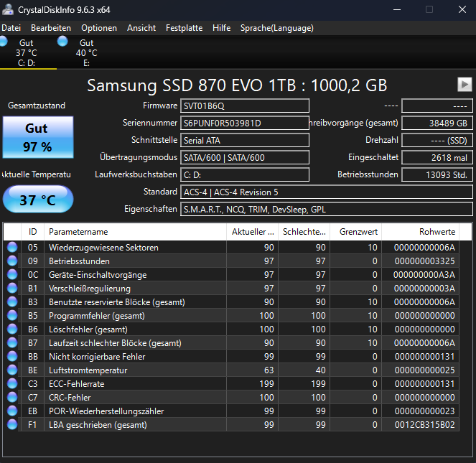The width and height of the screenshot is (476, 463).
Task: Click status orb for Benutzte reservierte Blöcke row
Action: [x=12, y=301]
